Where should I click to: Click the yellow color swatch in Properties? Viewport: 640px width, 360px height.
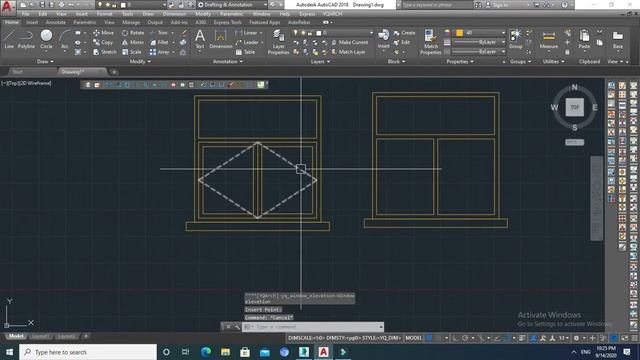click(x=460, y=33)
